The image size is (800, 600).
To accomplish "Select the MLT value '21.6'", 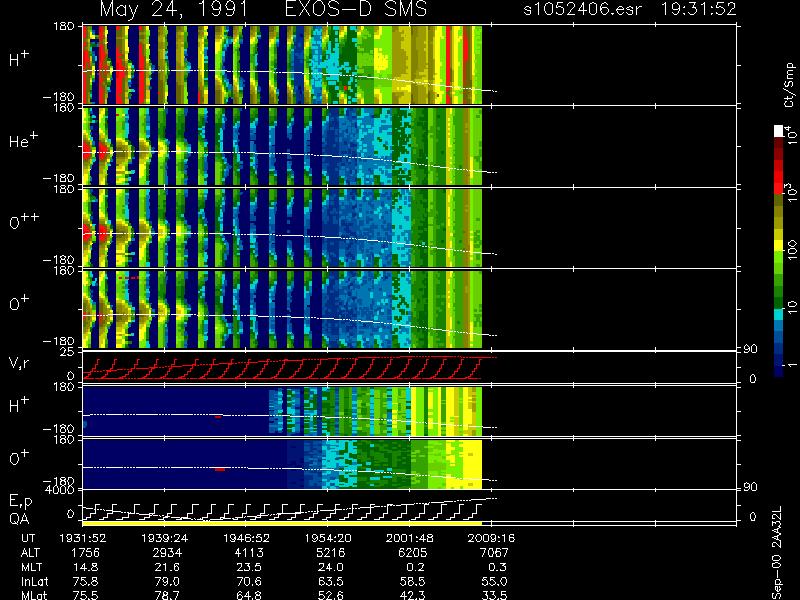I will 167,567.
